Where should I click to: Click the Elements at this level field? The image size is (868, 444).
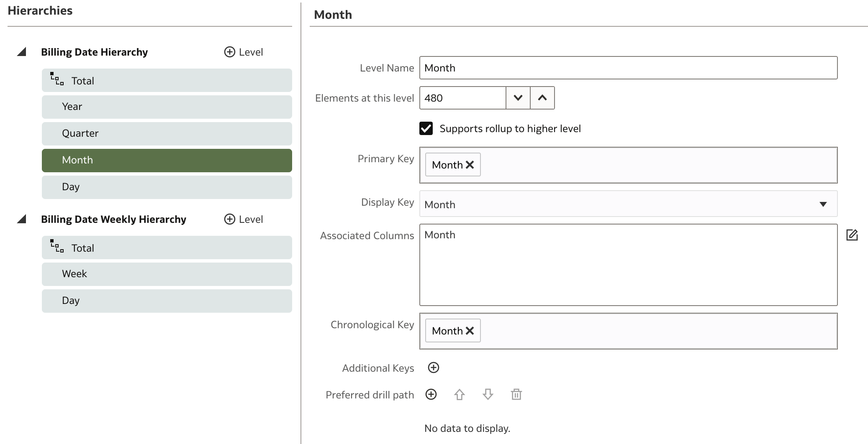pyautogui.click(x=462, y=98)
